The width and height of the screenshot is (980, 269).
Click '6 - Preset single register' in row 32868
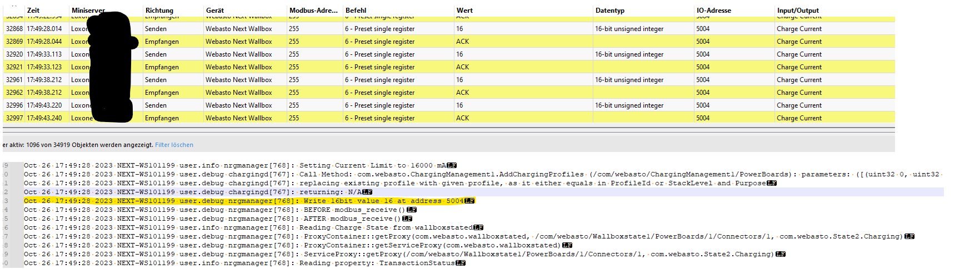379,29
